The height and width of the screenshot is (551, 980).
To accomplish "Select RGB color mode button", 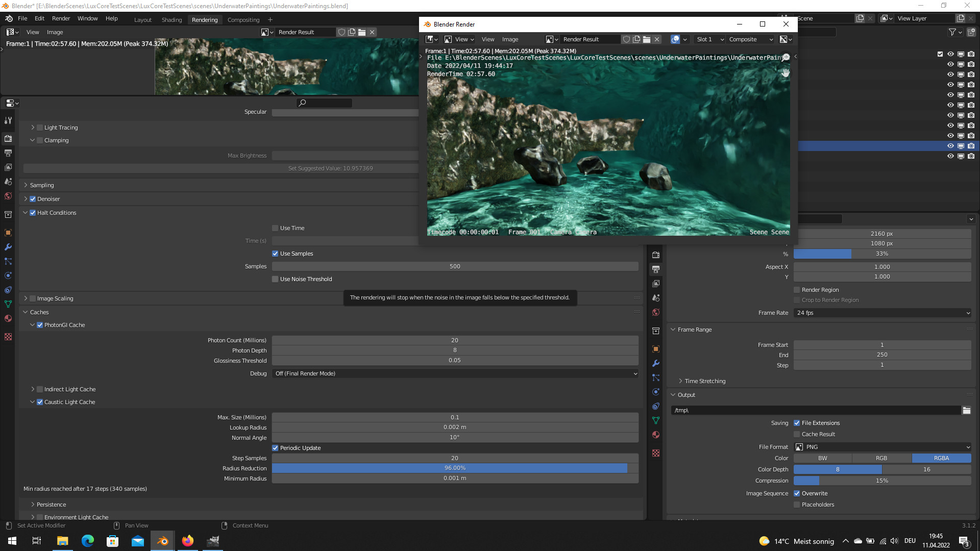I will (881, 458).
